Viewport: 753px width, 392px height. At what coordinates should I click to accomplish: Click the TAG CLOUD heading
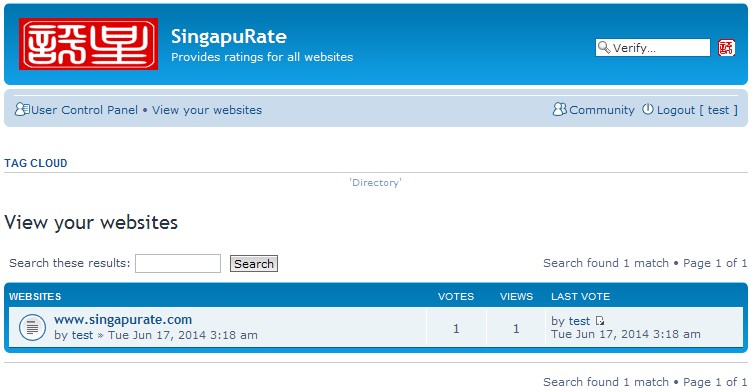point(36,163)
